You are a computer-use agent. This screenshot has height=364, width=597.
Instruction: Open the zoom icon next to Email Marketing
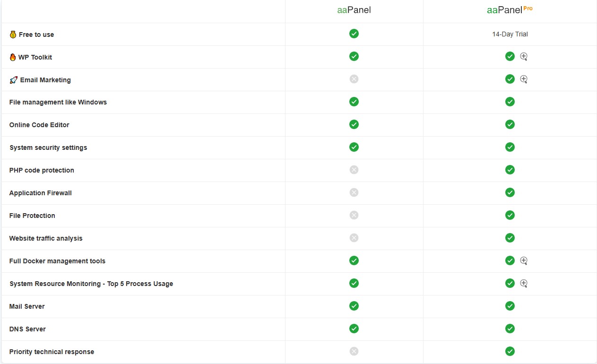524,79
